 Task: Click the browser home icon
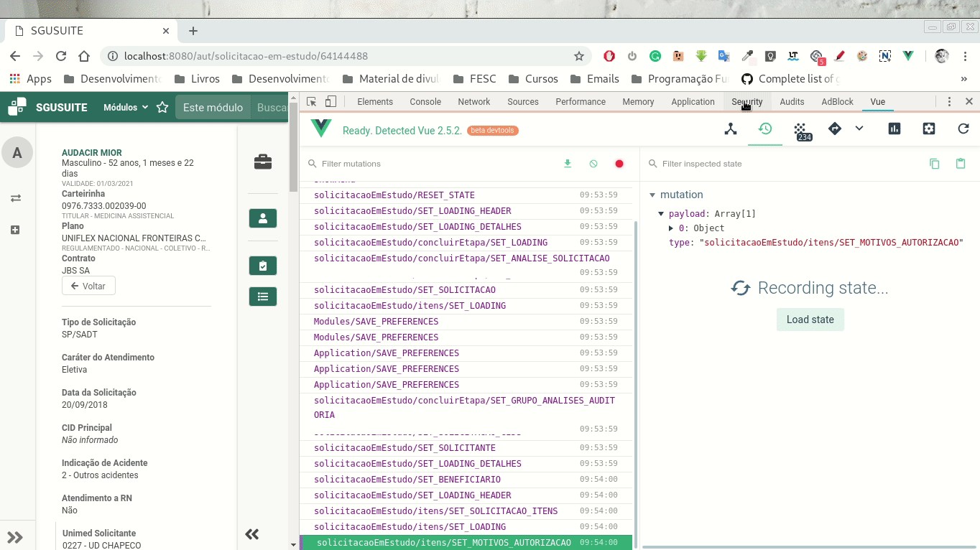pyautogui.click(x=84, y=56)
